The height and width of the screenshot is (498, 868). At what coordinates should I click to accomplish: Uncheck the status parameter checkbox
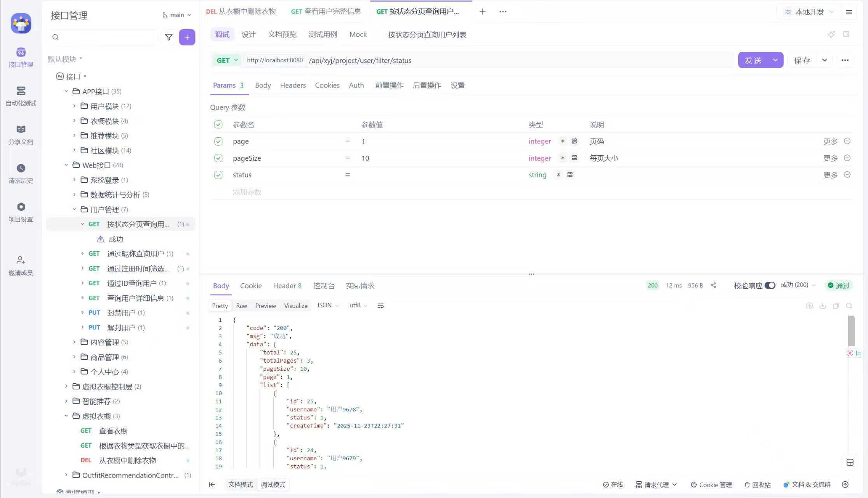218,175
